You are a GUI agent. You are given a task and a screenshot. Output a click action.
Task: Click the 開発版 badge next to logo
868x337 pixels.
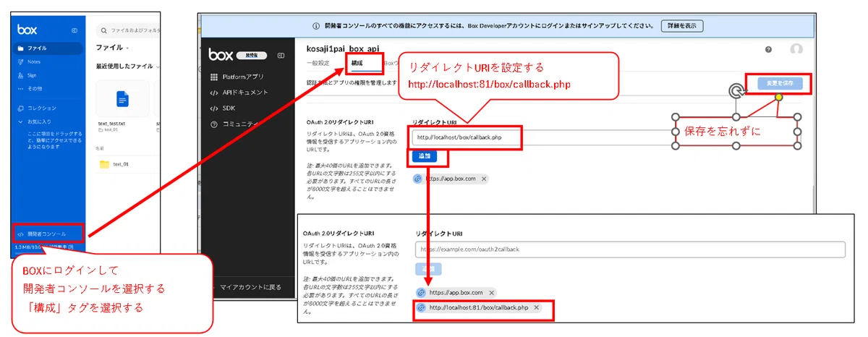pos(252,55)
